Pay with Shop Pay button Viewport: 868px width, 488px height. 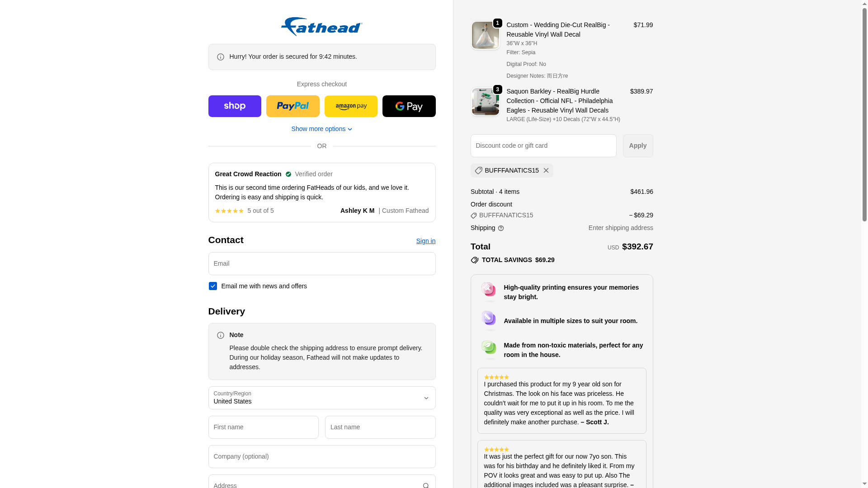235,106
